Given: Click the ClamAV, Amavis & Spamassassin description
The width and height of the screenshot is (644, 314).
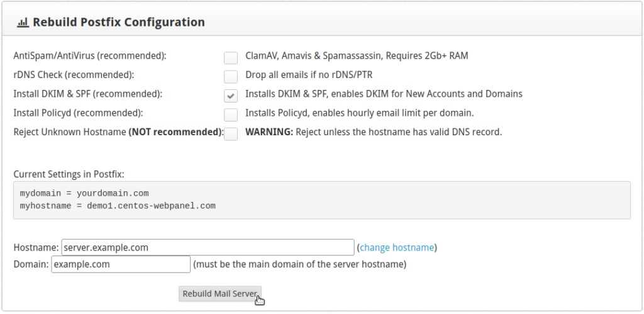Looking at the screenshot, I should [357, 56].
